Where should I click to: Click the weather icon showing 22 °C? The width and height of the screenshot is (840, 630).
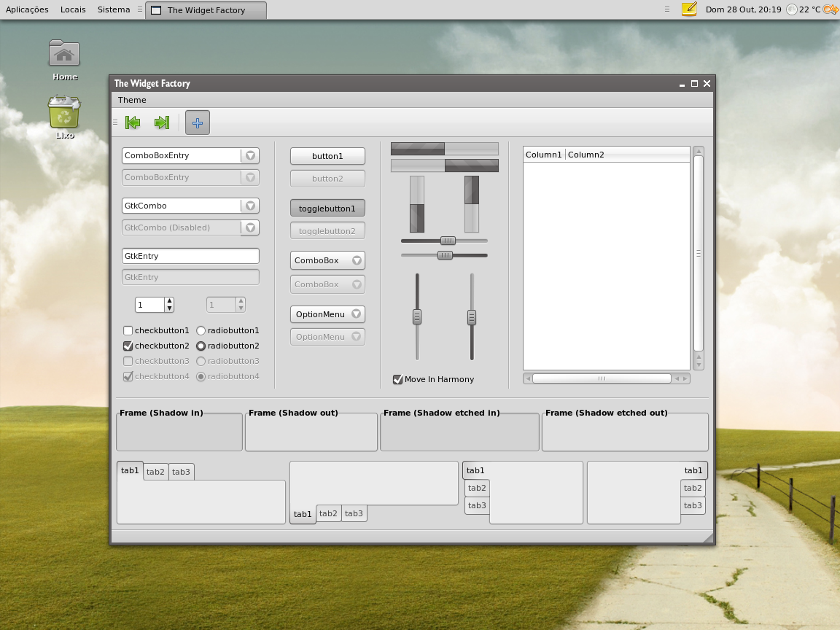click(x=791, y=9)
